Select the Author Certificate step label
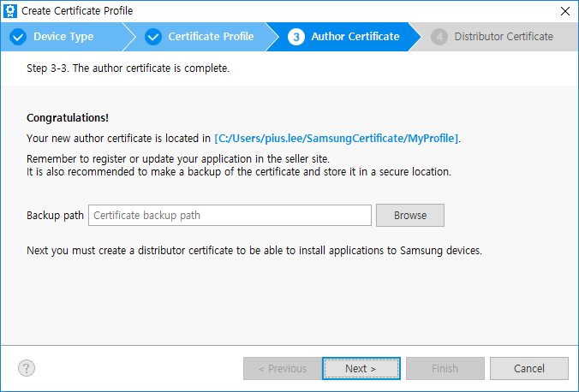This screenshot has width=579, height=392. [x=355, y=37]
